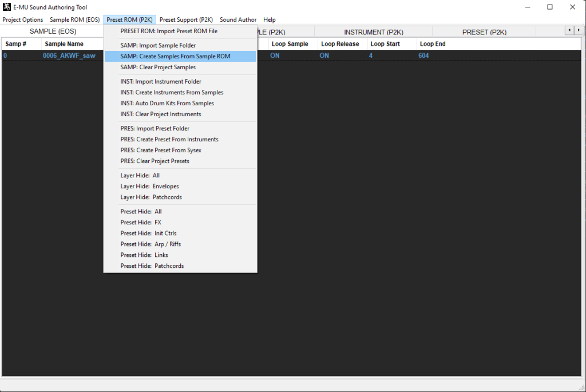The height and width of the screenshot is (392, 586).
Task: Choose PRES: Import Preset Folder
Action: point(180,128)
